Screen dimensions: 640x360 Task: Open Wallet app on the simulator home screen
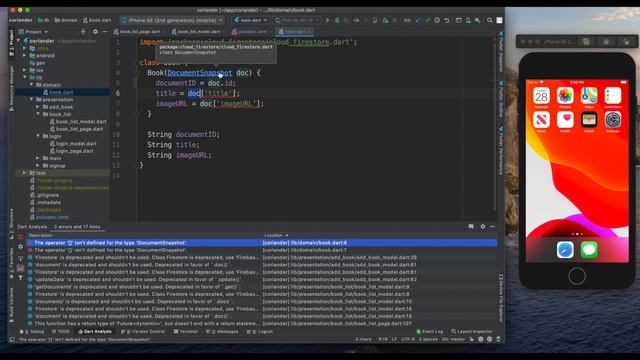589,120
